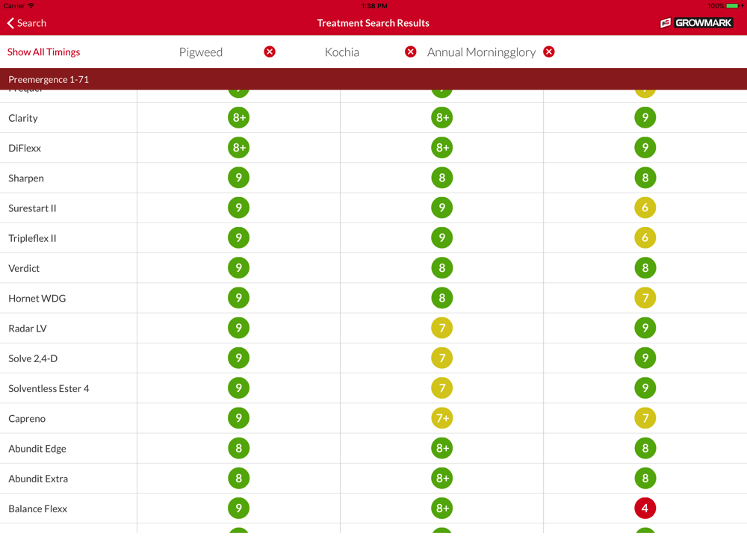Tap Balance Flexx's red Morningglory rating 4
This screenshot has width=747, height=560.
point(645,508)
